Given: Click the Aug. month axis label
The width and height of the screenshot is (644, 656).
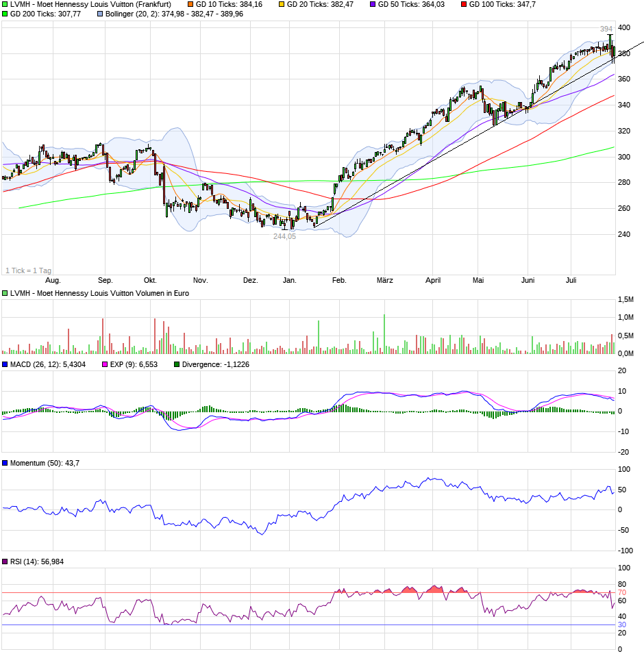Looking at the screenshot, I should (53, 280).
